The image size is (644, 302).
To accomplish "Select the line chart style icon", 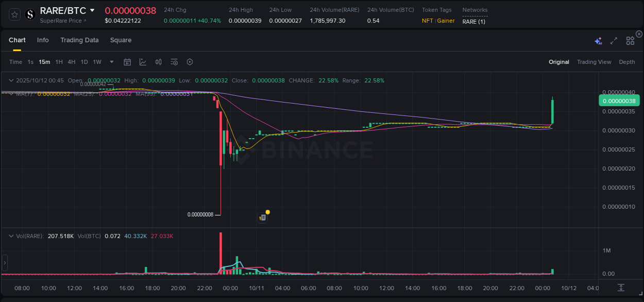I will tap(143, 62).
